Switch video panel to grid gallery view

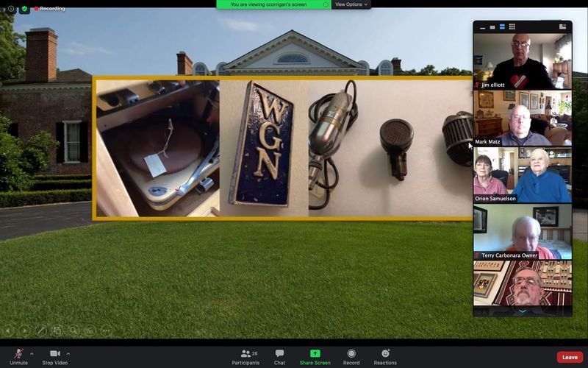[512, 26]
